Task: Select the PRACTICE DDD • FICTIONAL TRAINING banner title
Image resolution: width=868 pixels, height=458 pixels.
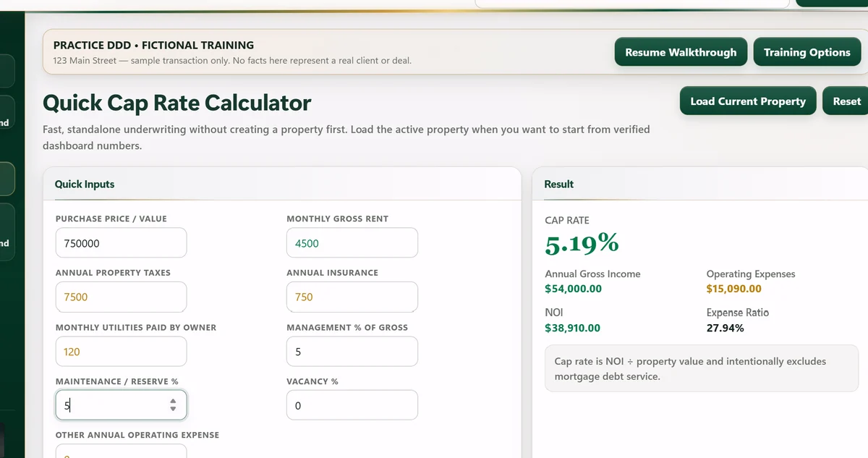Action: pos(153,45)
